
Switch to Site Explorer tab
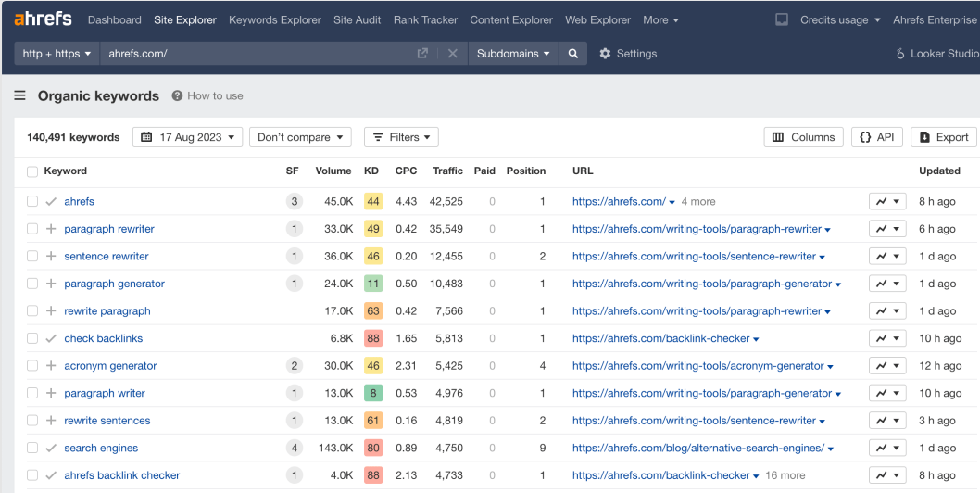click(x=185, y=20)
